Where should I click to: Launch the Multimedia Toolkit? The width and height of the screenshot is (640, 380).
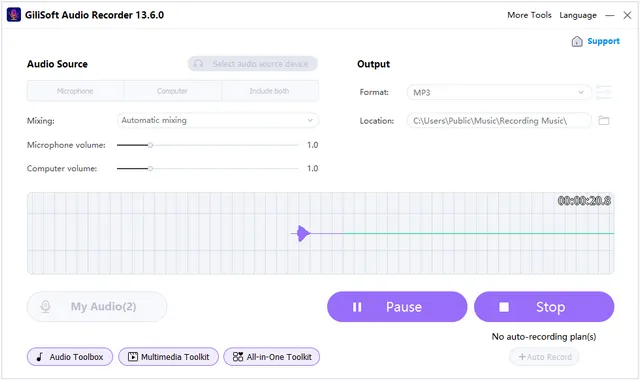tap(168, 357)
